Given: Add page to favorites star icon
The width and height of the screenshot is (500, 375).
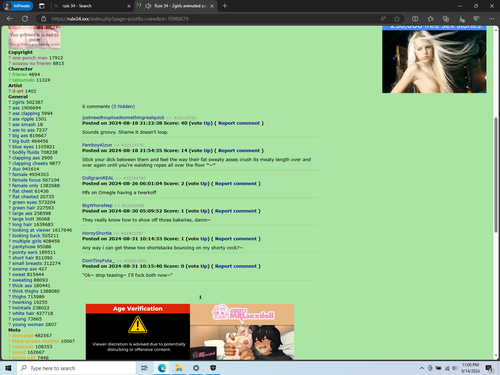Looking at the screenshot, I should point(397,19).
